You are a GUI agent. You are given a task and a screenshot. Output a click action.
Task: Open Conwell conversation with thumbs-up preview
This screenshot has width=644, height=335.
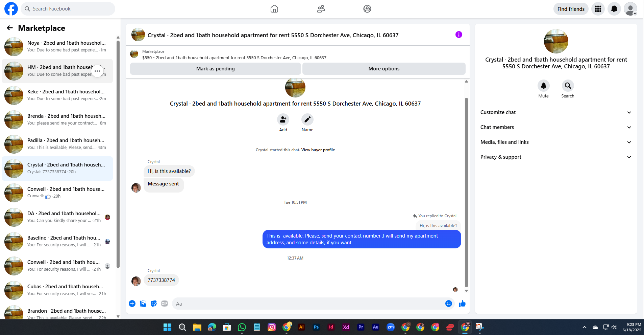click(x=57, y=193)
